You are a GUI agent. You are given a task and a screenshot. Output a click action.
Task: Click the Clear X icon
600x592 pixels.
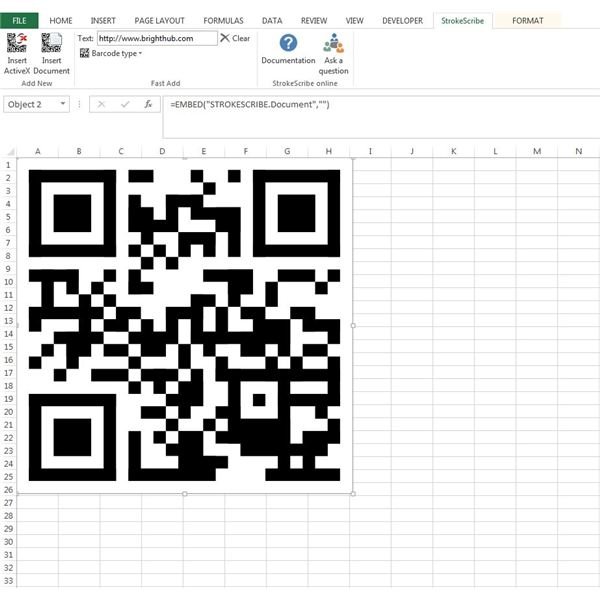pyautogui.click(x=225, y=38)
